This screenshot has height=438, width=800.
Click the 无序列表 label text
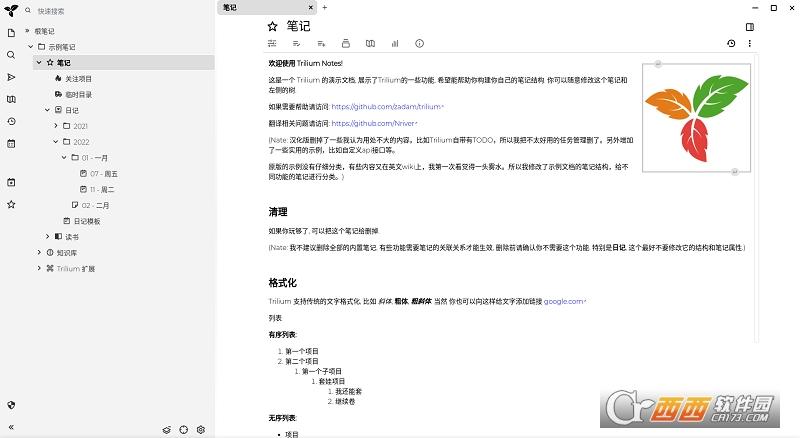283,418
